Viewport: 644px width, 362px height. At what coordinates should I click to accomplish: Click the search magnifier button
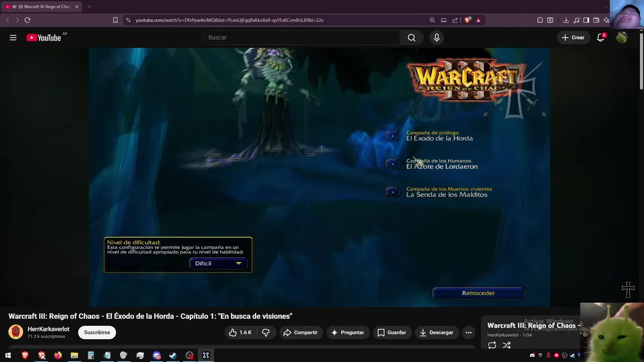pyautogui.click(x=412, y=38)
